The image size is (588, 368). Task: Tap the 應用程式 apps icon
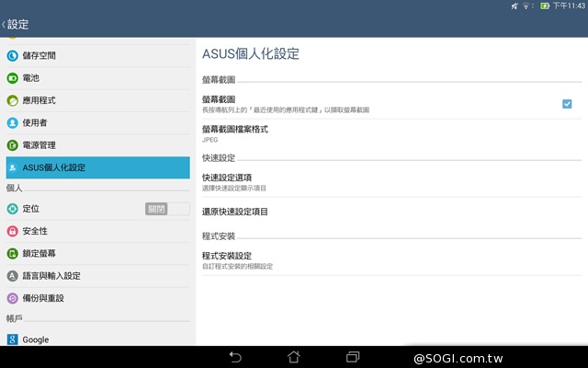tap(12, 100)
